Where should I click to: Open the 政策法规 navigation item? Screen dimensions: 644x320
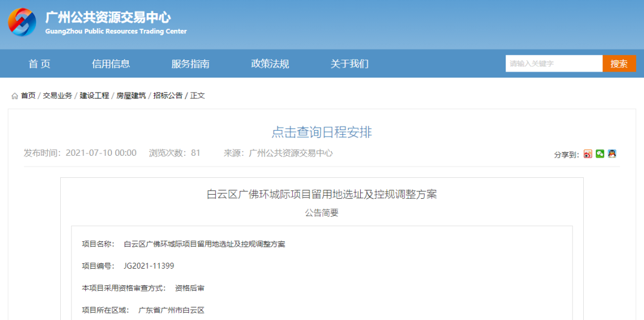pos(270,64)
